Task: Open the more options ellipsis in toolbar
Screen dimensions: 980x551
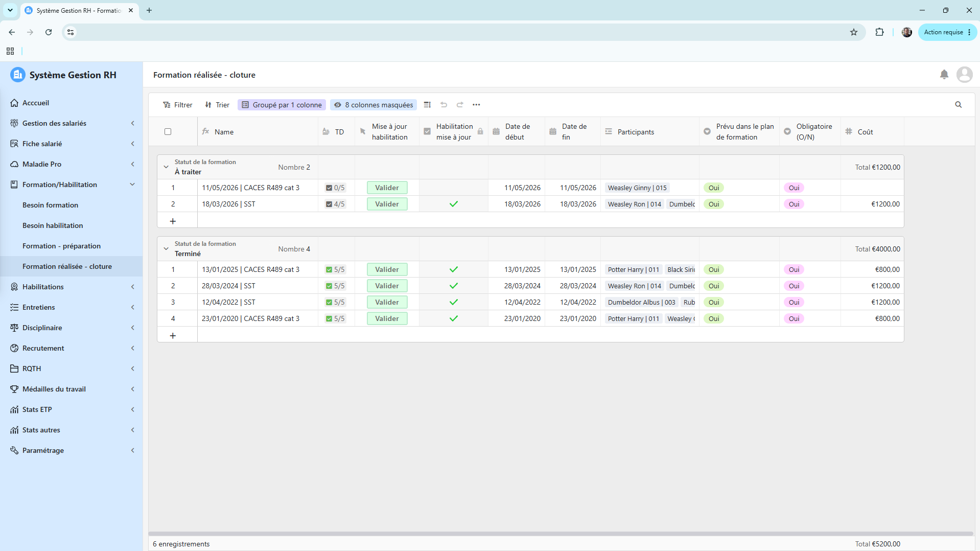Action: [x=476, y=105]
